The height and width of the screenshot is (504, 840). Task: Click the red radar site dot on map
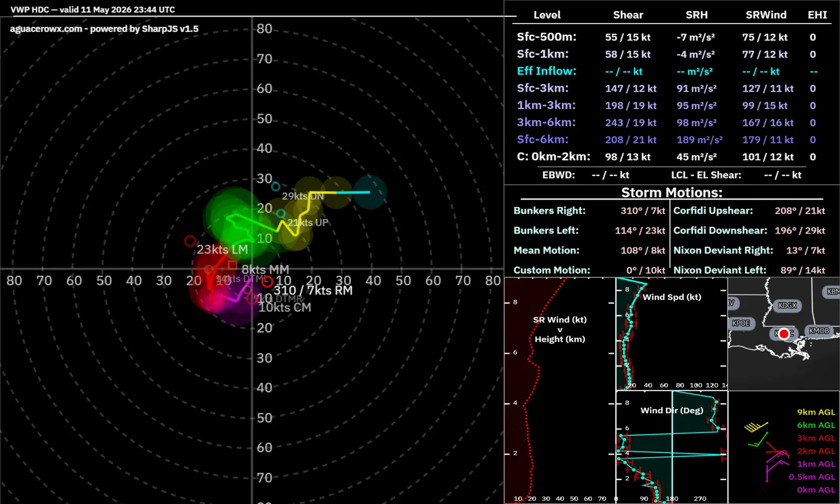coord(784,334)
